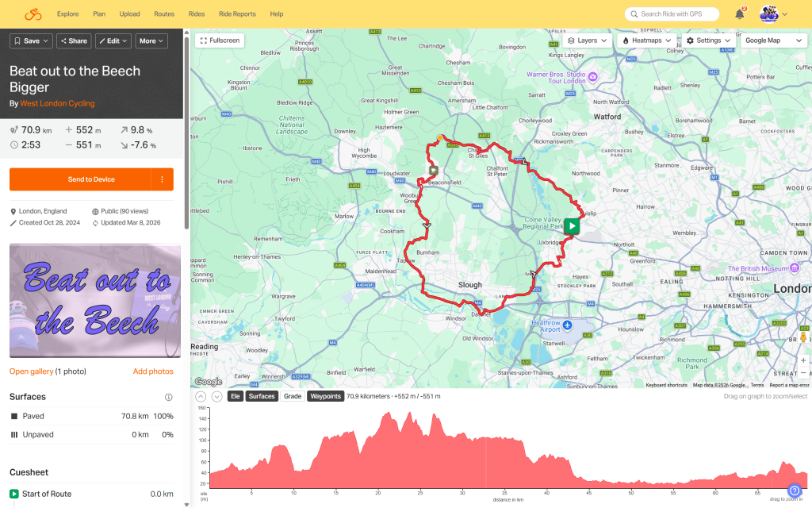Toggle the Ele graph option
812x508 pixels.
235,396
